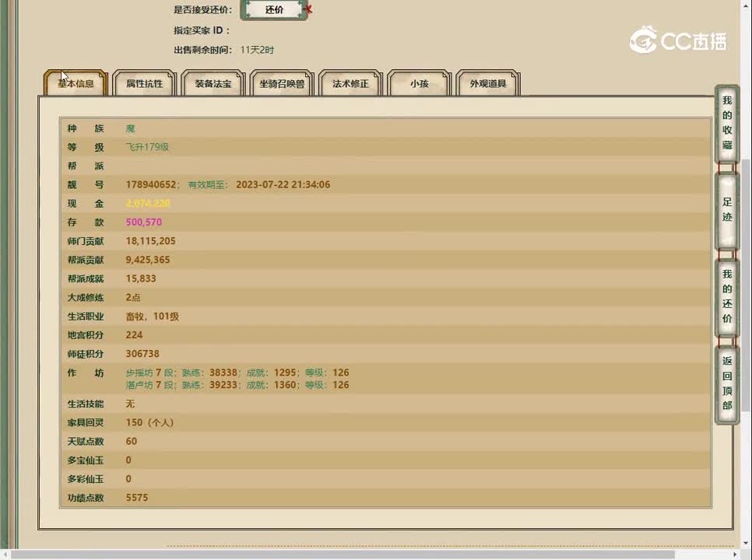Click the 还价 bargain button
The image size is (752, 560).
(x=274, y=10)
